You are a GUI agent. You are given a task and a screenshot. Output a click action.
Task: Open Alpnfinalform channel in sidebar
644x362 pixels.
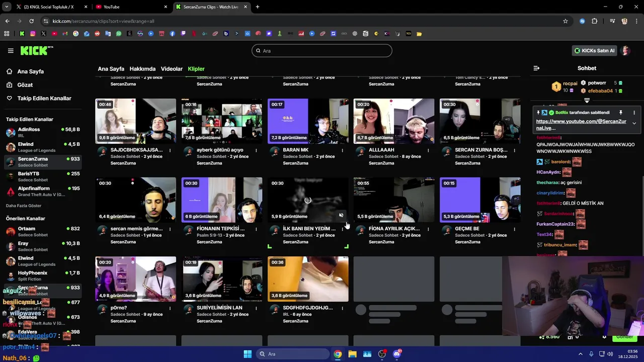tap(43, 192)
